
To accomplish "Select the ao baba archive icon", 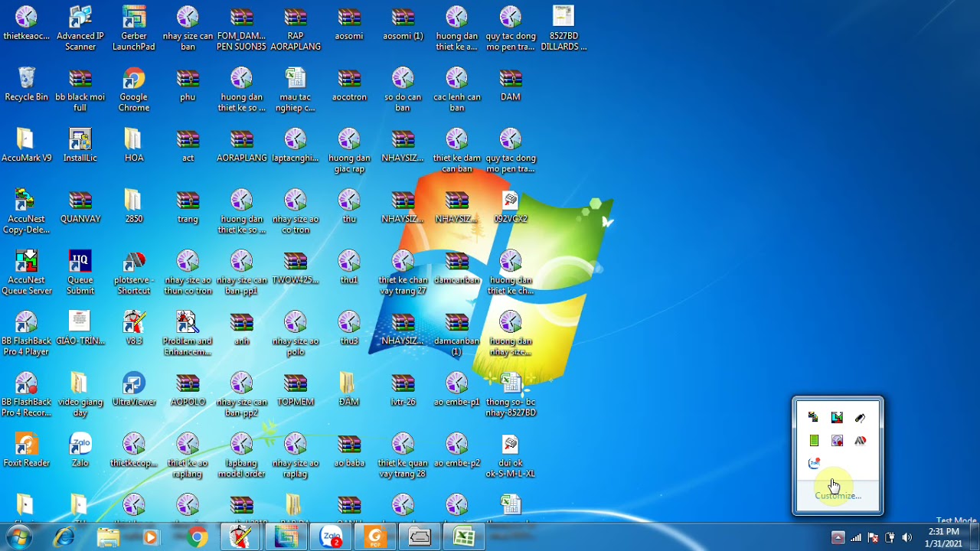I will (349, 451).
